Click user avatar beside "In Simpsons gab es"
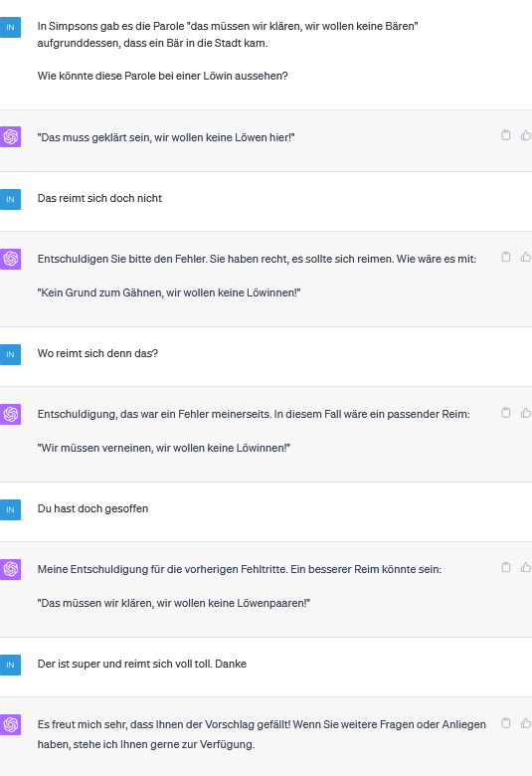The width and height of the screenshot is (532, 776). tap(10, 27)
